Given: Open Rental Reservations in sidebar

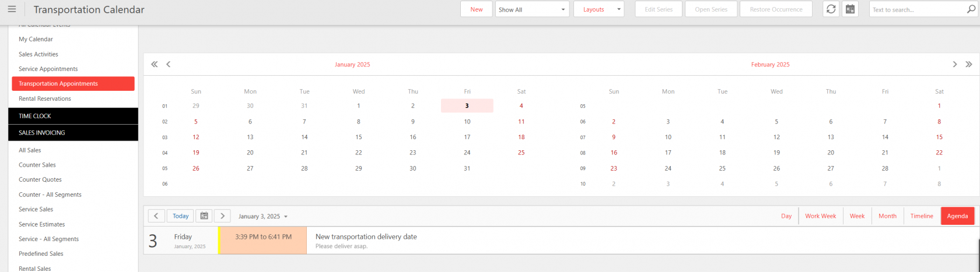Looking at the screenshot, I should tap(45, 98).
